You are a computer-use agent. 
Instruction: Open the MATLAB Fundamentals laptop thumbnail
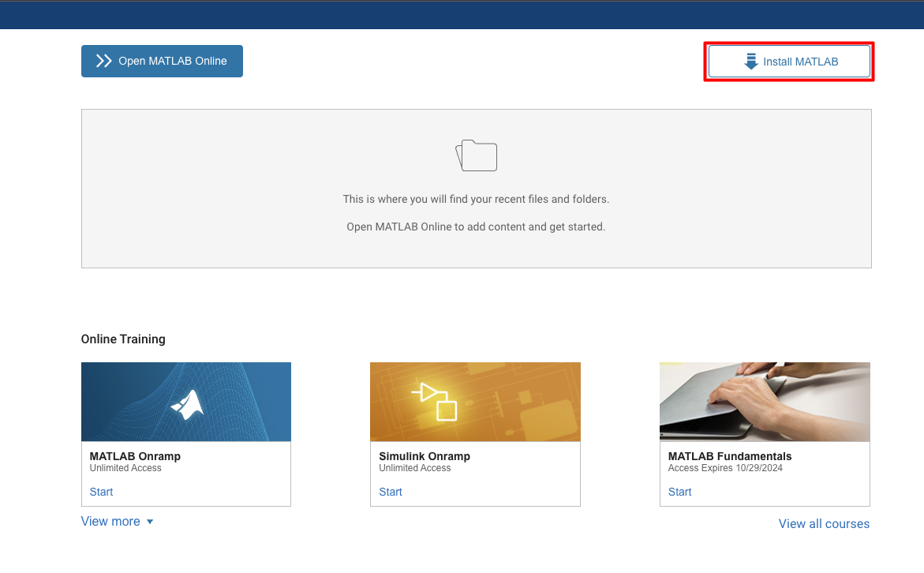[765, 402]
